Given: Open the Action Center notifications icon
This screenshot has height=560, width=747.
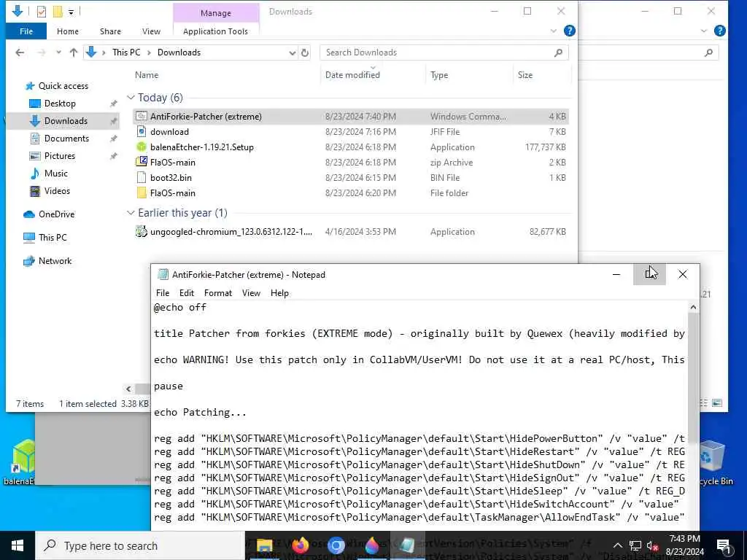Looking at the screenshot, I should (x=723, y=545).
